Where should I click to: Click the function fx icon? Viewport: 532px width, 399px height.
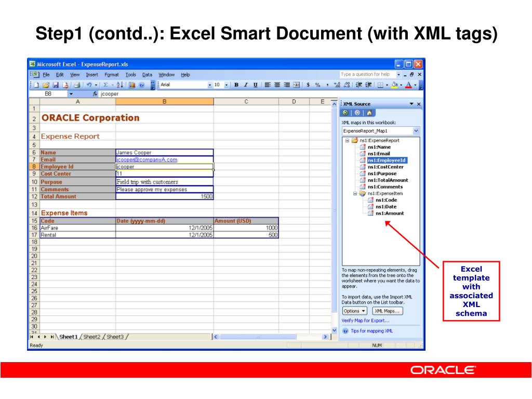(95, 94)
